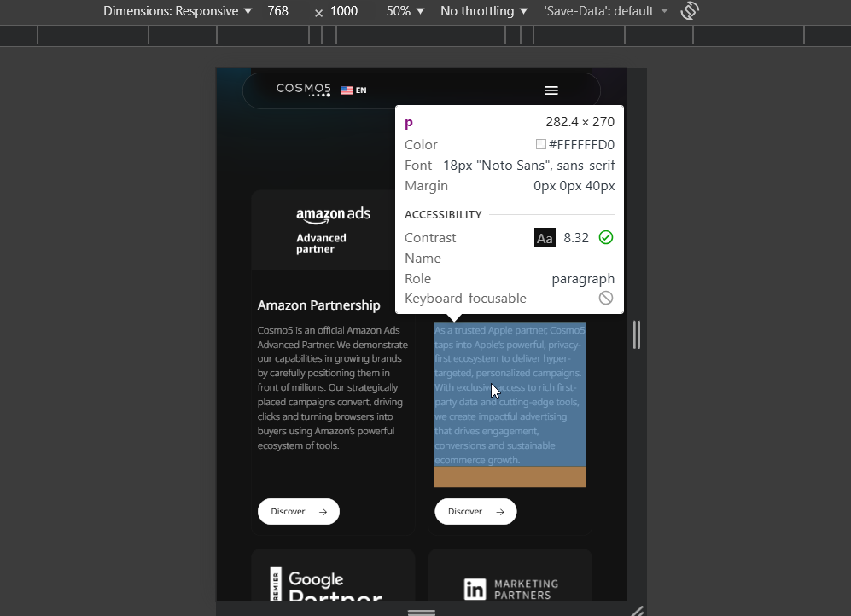The width and height of the screenshot is (851, 616).
Task: Click the LinkedIn Marketing Partners logo
Action: (x=510, y=589)
